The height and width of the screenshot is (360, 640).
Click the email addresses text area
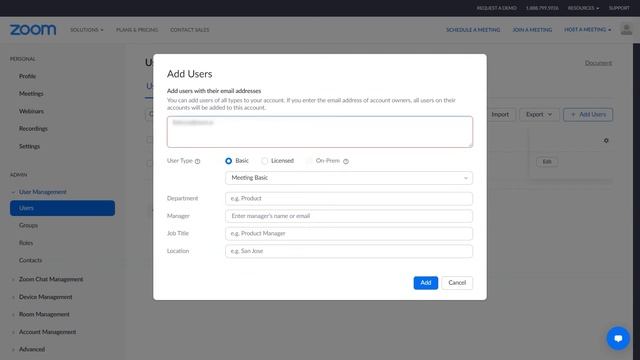coord(320,132)
